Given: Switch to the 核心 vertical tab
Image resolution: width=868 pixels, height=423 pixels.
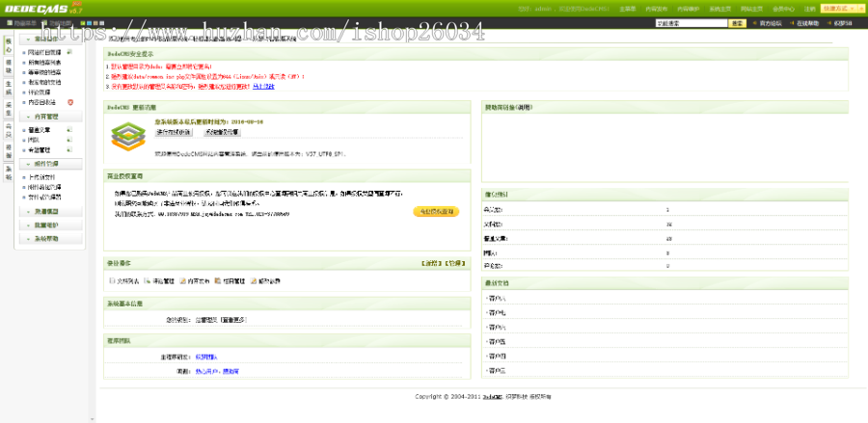Looking at the screenshot, I should coord(9,45).
